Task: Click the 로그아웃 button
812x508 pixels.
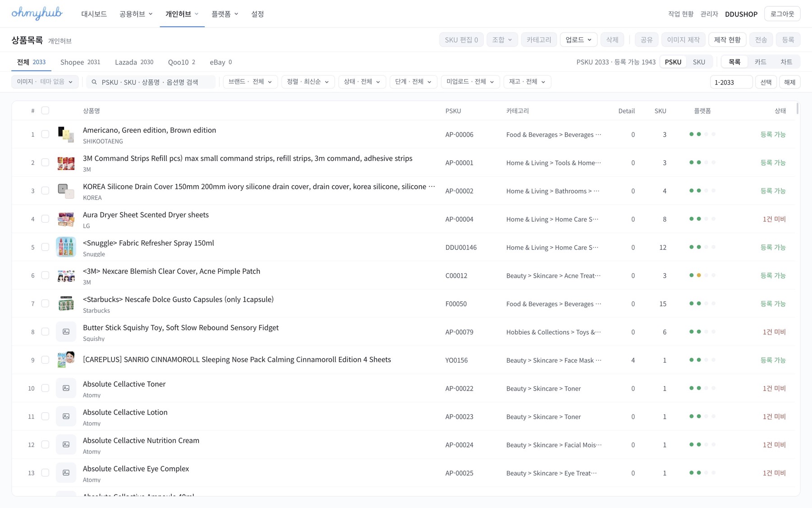Action: point(782,14)
